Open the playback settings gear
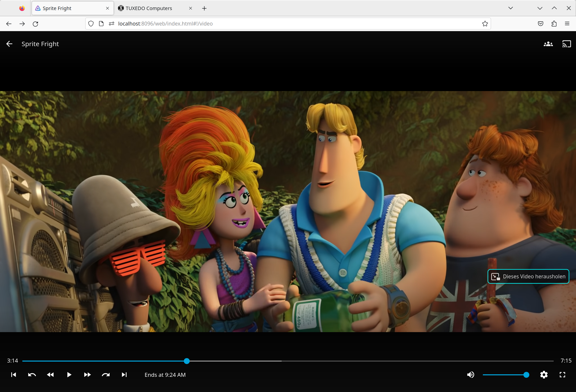The height and width of the screenshot is (392, 576). click(544, 375)
